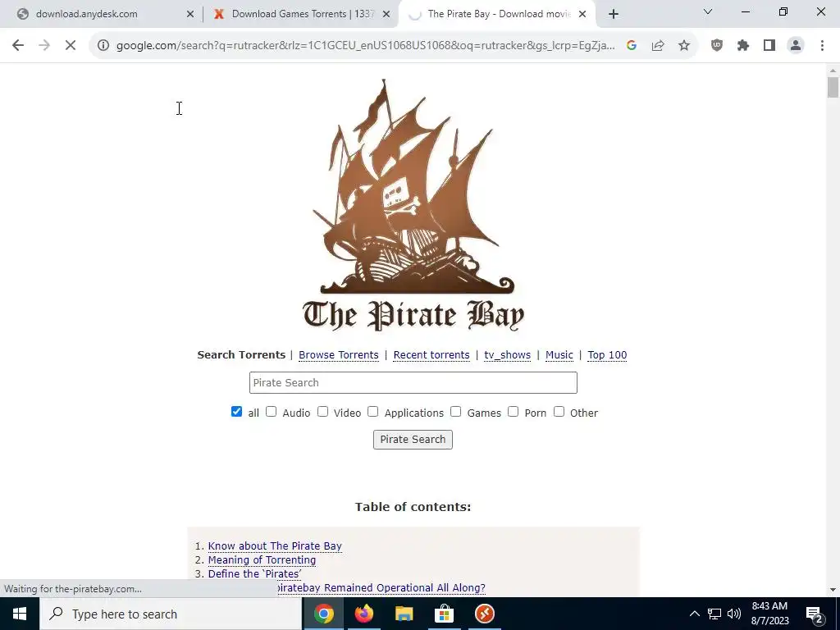The width and height of the screenshot is (840, 630).
Task: Open the Extensions puzzle icon
Action: click(x=743, y=46)
